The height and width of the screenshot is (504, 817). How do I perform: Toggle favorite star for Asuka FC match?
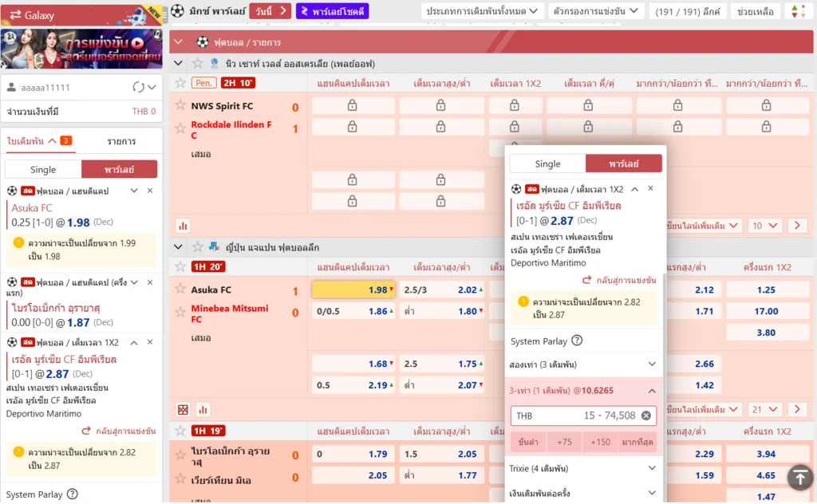point(180,289)
